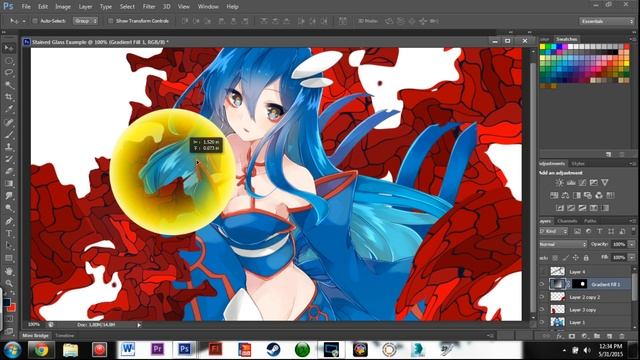Delete layer with trash icon
This screenshot has height=360, width=640.
[x=622, y=336]
